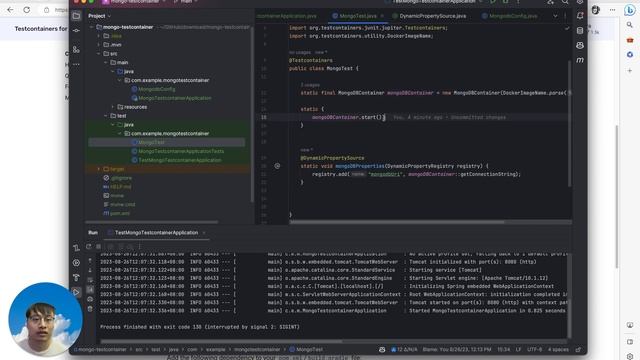The height and width of the screenshot is (360, 640).
Task: Click browser sidebar search icon
Action: coord(630,25)
